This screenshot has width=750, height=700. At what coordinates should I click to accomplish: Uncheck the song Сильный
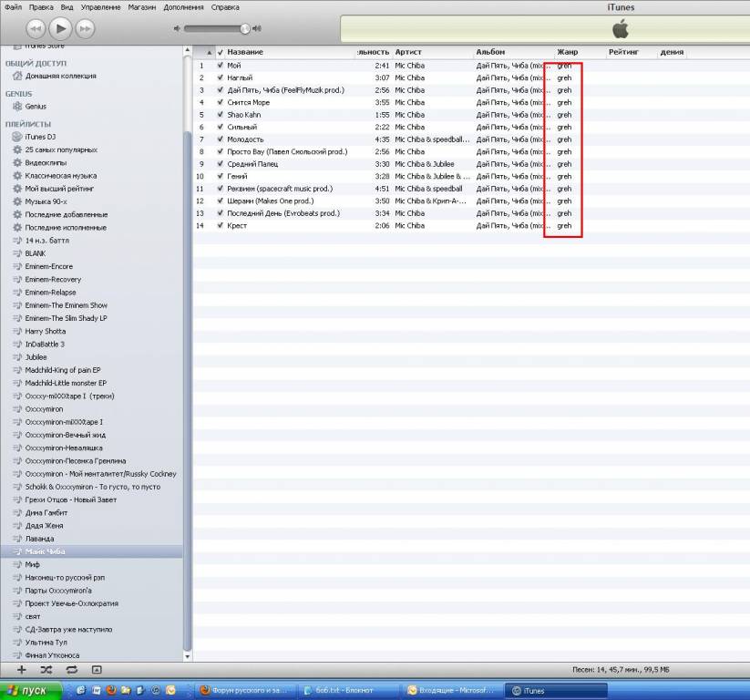[220, 127]
